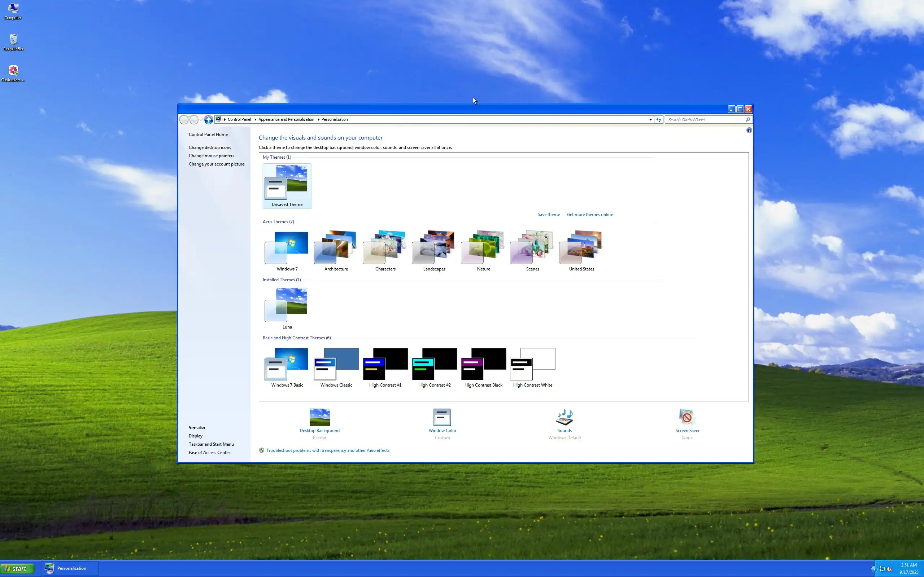Click the help question mark icon
The image size is (924, 577).
tap(749, 131)
